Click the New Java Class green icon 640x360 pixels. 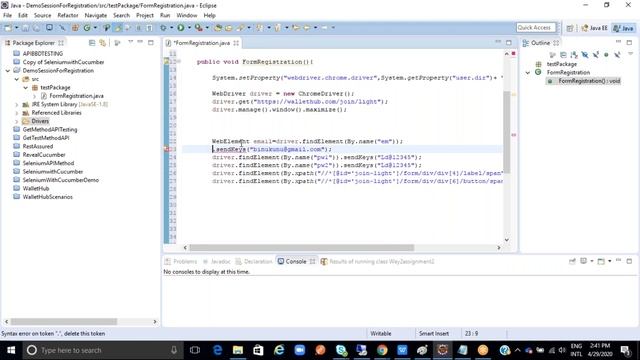coord(87,28)
